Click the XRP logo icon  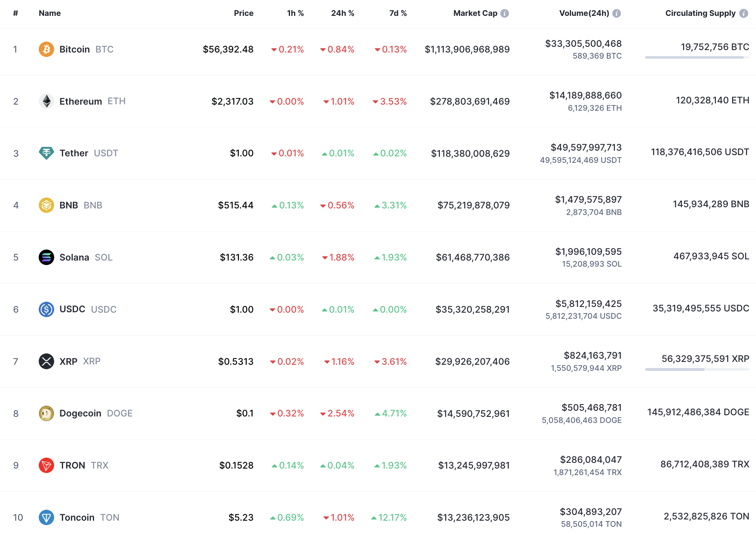tap(46, 361)
